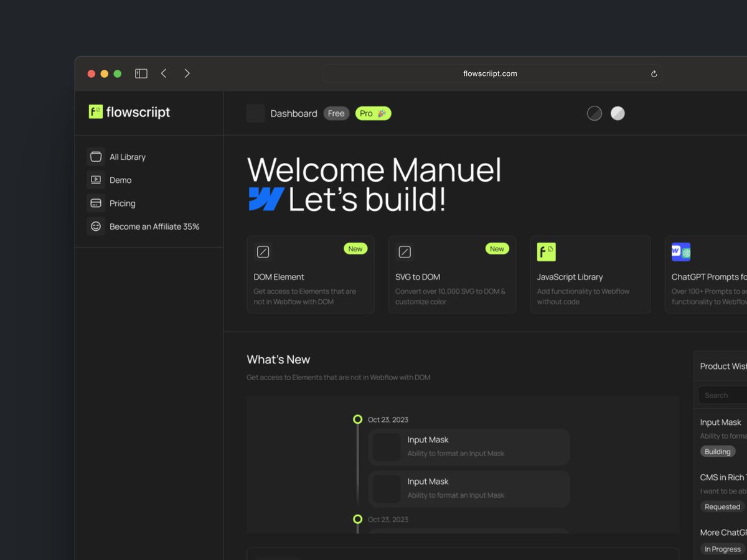
Task: Click the Welcome Manuel heading
Action: click(374, 170)
